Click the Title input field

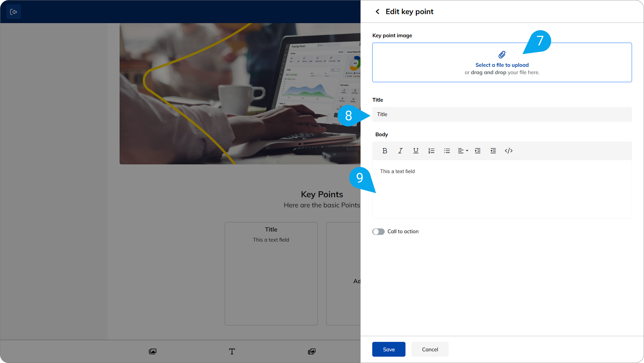tap(502, 114)
